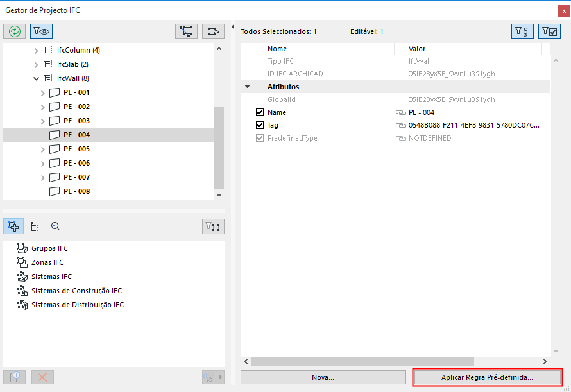Image resolution: width=571 pixels, height=392 pixels.
Task: Select Sistemas de Construção IFC
Action: pos(76,291)
